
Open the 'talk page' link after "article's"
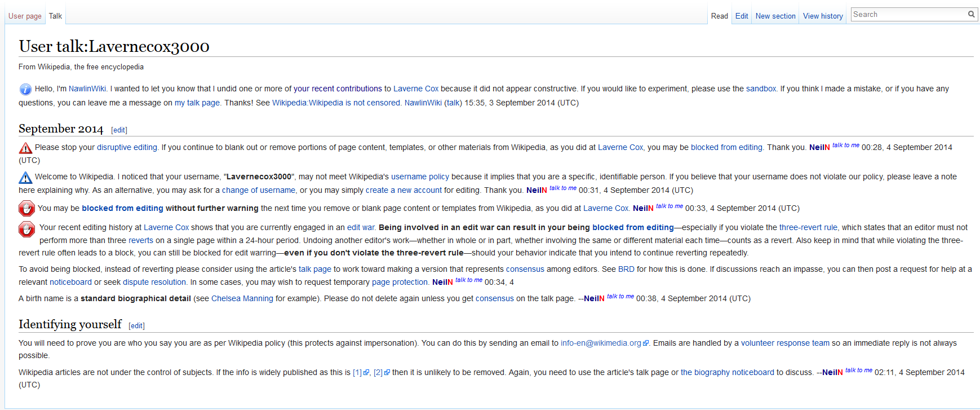point(315,269)
